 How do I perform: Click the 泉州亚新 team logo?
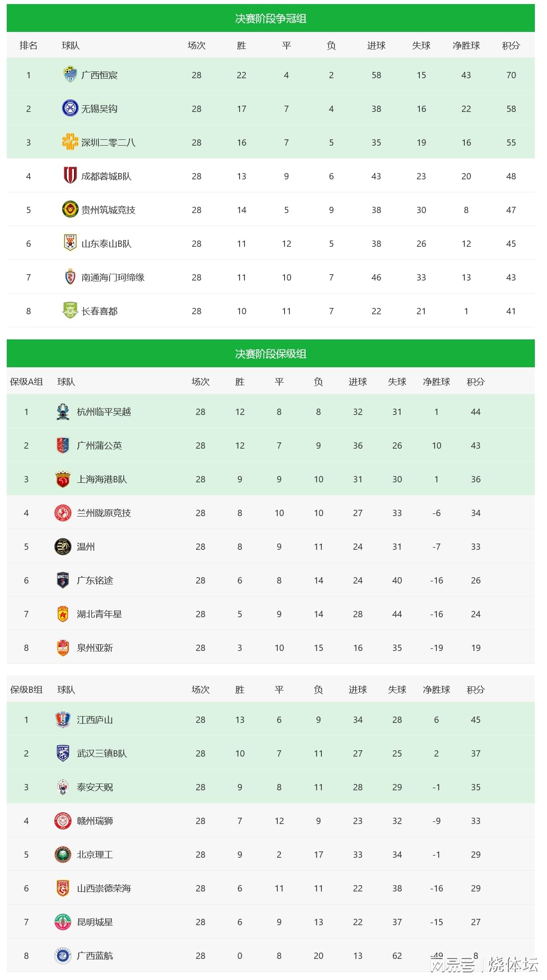[x=63, y=648]
